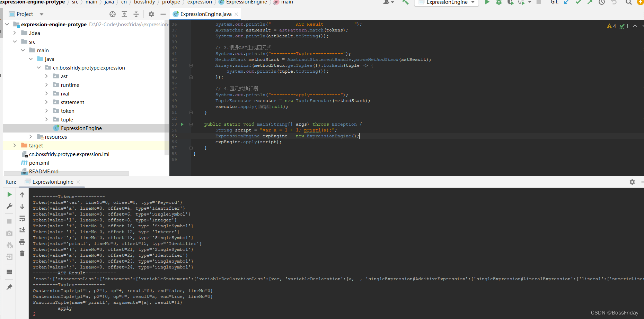
Task: Click the 'expression' breadcrumb
Action: coord(200,2)
